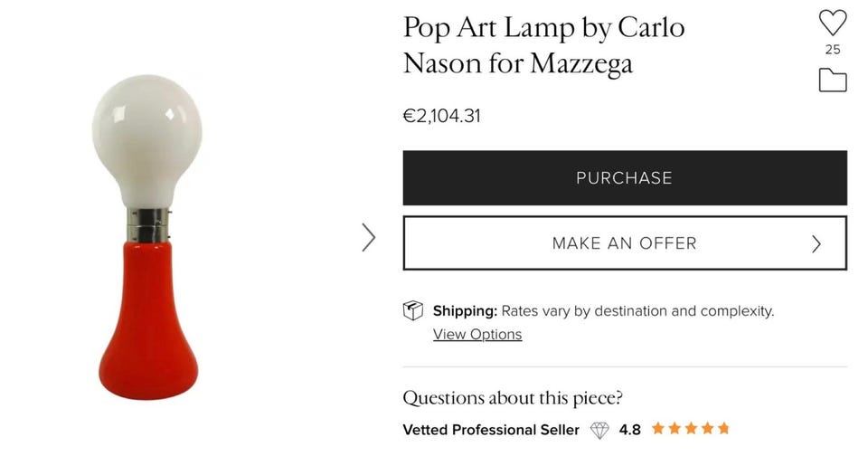Click the shipping box icon
The height and width of the screenshot is (456, 868).
[x=413, y=311]
